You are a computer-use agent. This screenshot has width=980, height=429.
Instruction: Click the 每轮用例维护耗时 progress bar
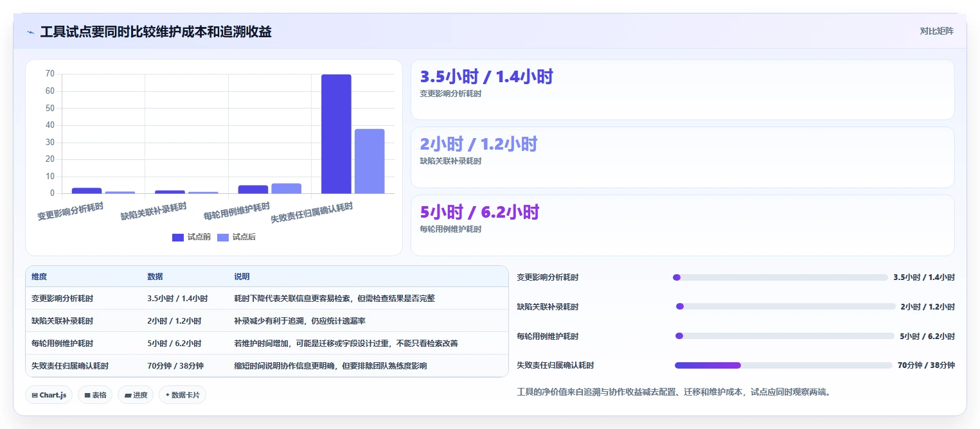(785, 336)
